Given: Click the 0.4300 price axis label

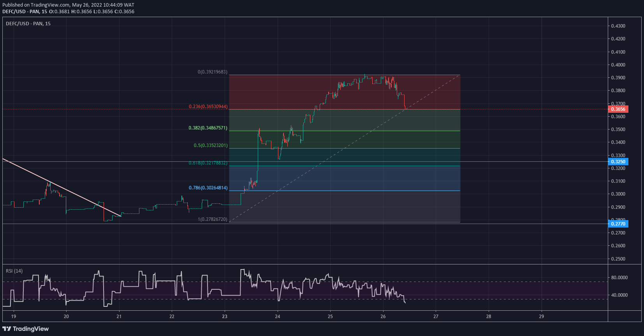Looking at the screenshot, I should click(618, 26).
